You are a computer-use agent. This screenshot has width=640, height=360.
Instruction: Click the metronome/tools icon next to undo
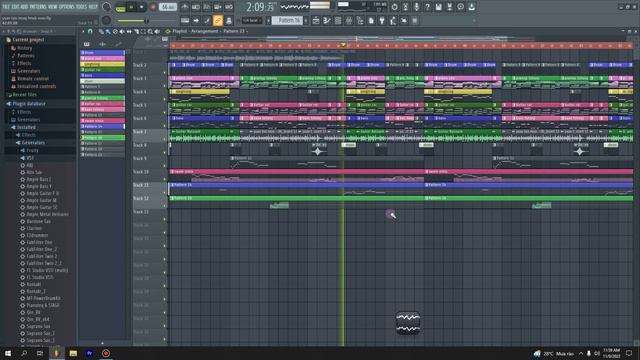[405, 7]
